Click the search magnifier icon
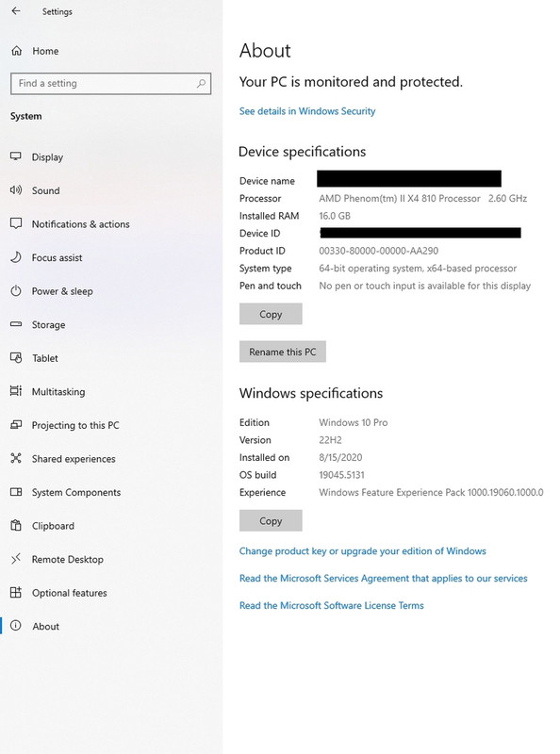Viewport: 560px width, 754px height. click(x=201, y=83)
